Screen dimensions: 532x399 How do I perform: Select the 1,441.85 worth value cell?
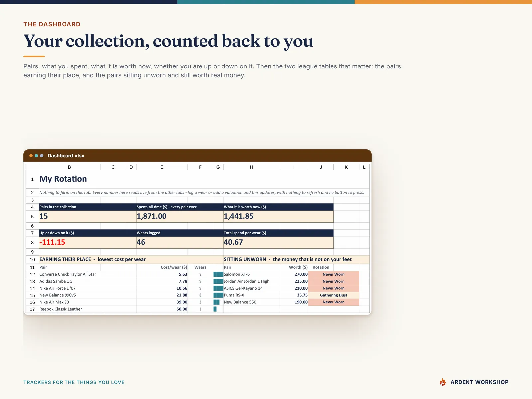278,216
